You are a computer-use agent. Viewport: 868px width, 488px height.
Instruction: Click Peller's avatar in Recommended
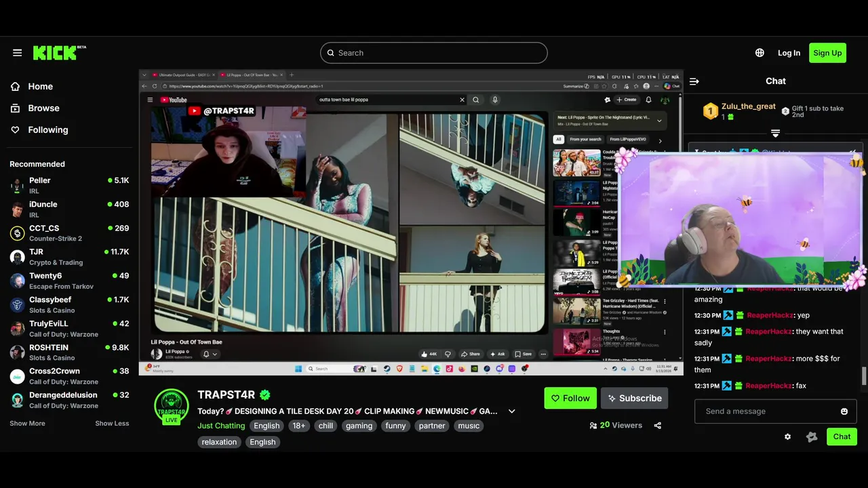pos(17,186)
